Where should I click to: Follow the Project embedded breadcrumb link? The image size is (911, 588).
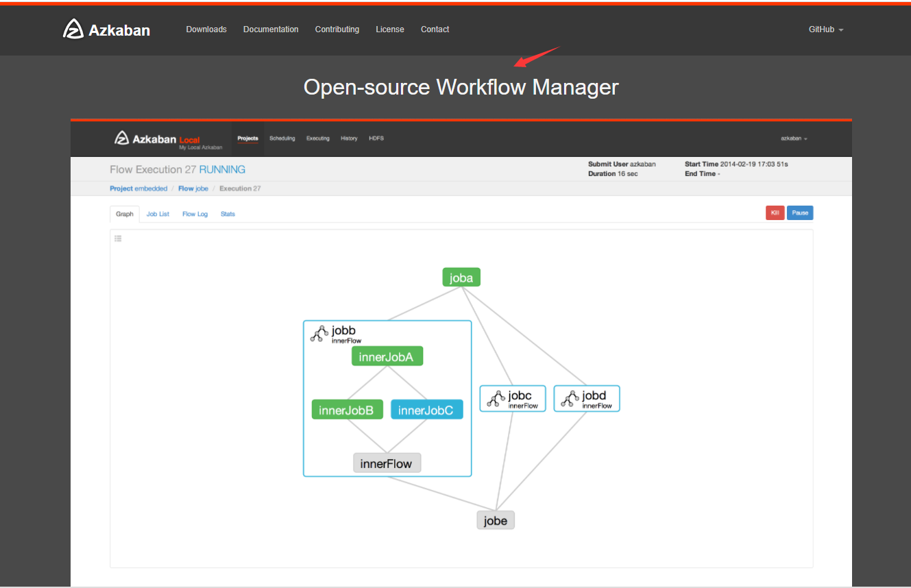[x=138, y=188]
